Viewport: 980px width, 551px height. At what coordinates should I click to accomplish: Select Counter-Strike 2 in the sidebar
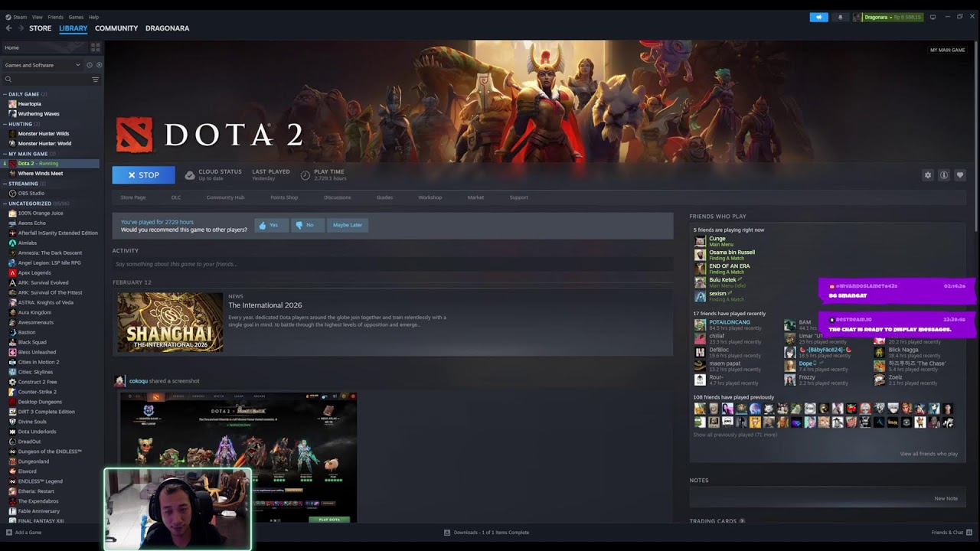click(38, 392)
